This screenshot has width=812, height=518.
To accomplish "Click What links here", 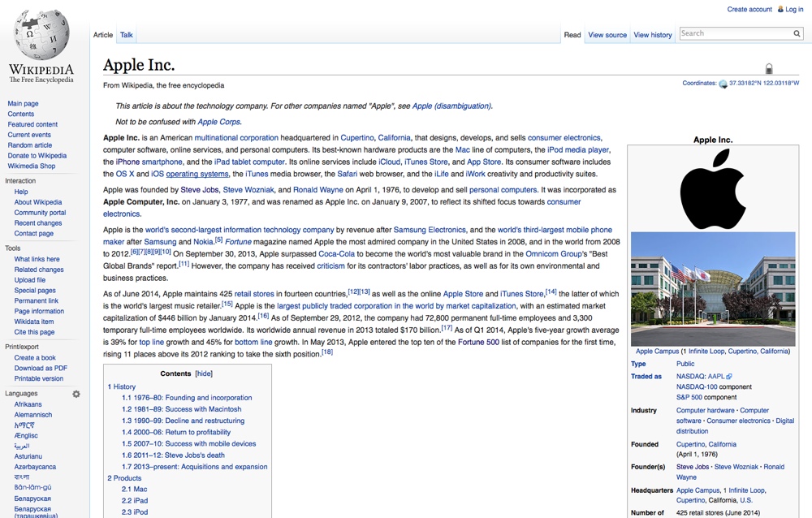I will tap(37, 259).
